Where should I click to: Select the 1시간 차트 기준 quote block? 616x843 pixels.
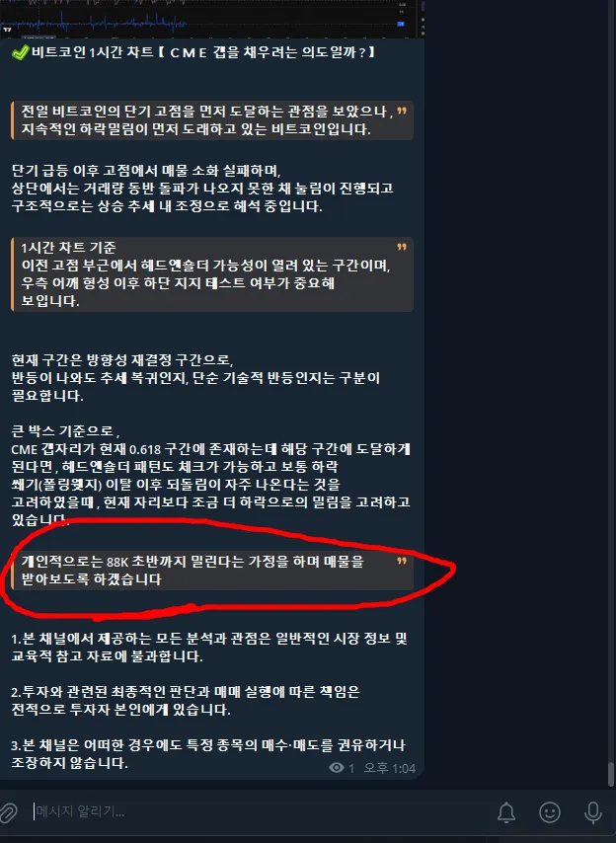pyautogui.click(x=212, y=274)
